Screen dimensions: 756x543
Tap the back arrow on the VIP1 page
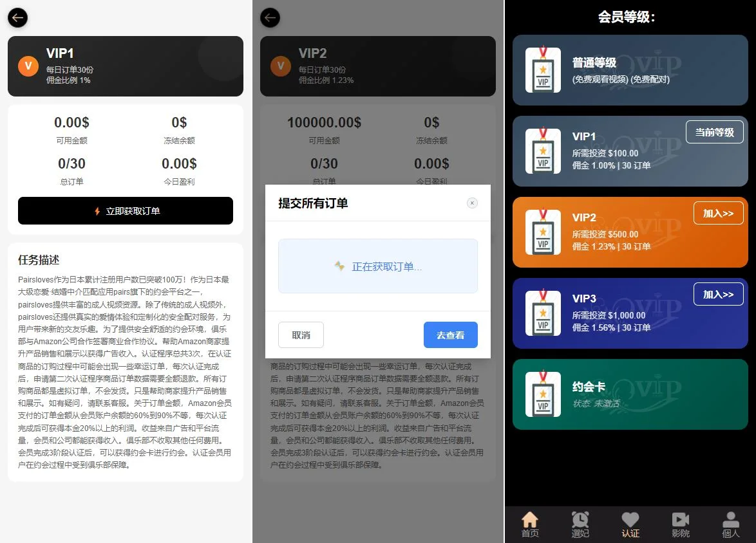pos(17,17)
